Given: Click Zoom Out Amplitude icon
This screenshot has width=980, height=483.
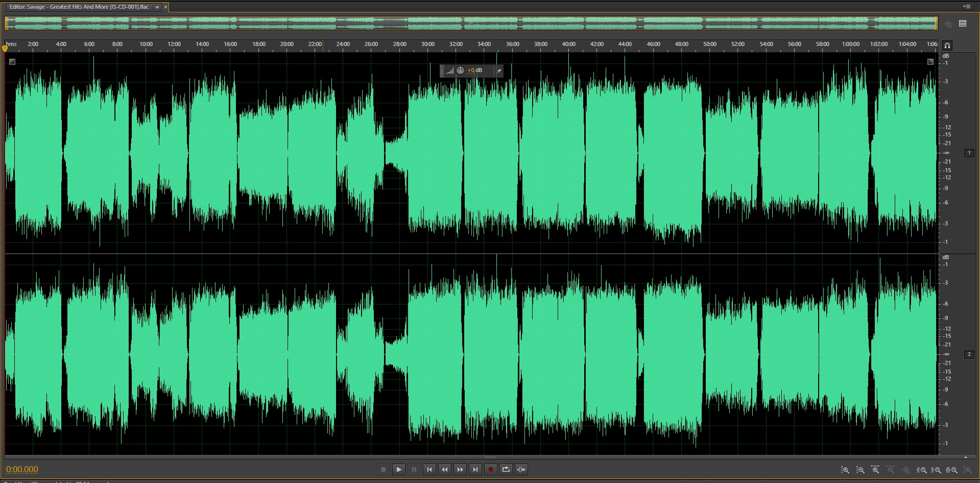Looking at the screenshot, I should (x=861, y=470).
